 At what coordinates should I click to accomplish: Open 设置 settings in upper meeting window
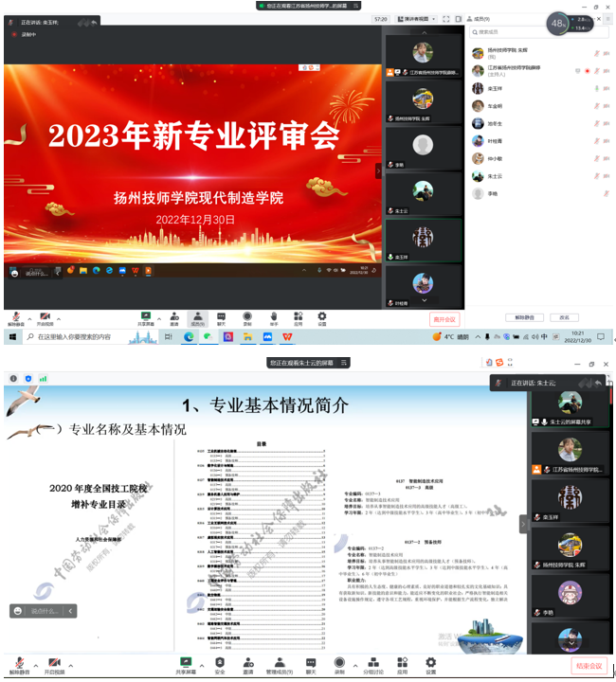(x=322, y=319)
